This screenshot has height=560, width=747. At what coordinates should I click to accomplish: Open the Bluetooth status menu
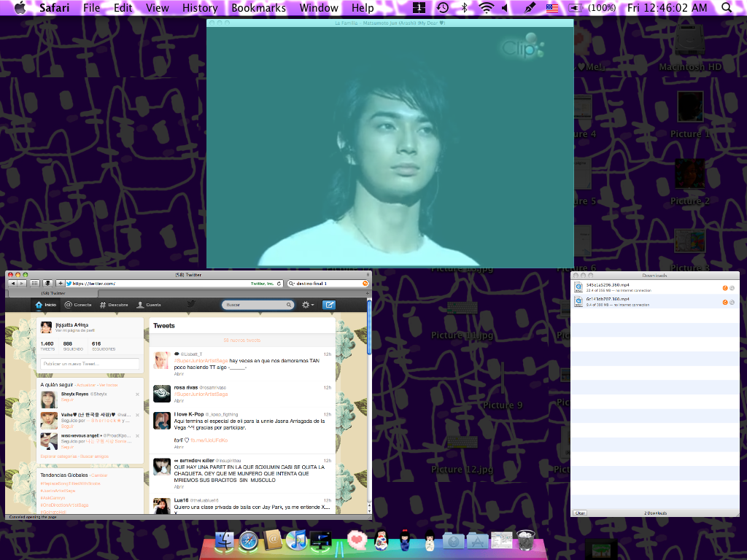tap(465, 7)
